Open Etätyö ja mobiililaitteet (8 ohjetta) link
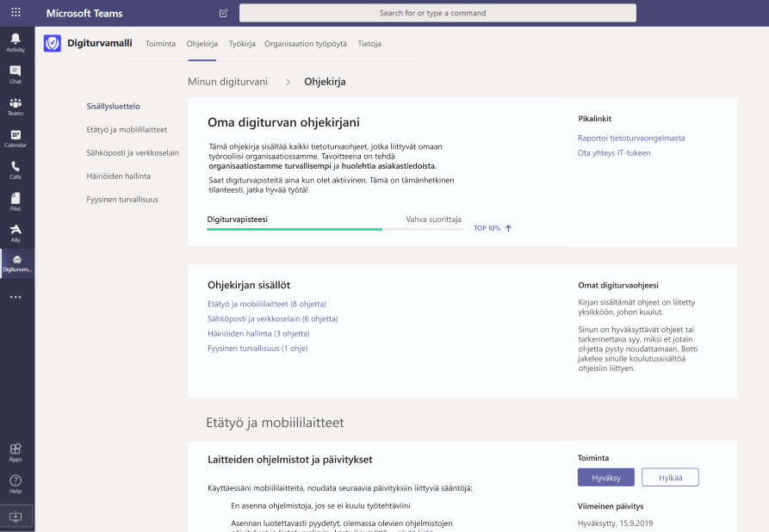Image resolution: width=769 pixels, height=532 pixels. [267, 304]
